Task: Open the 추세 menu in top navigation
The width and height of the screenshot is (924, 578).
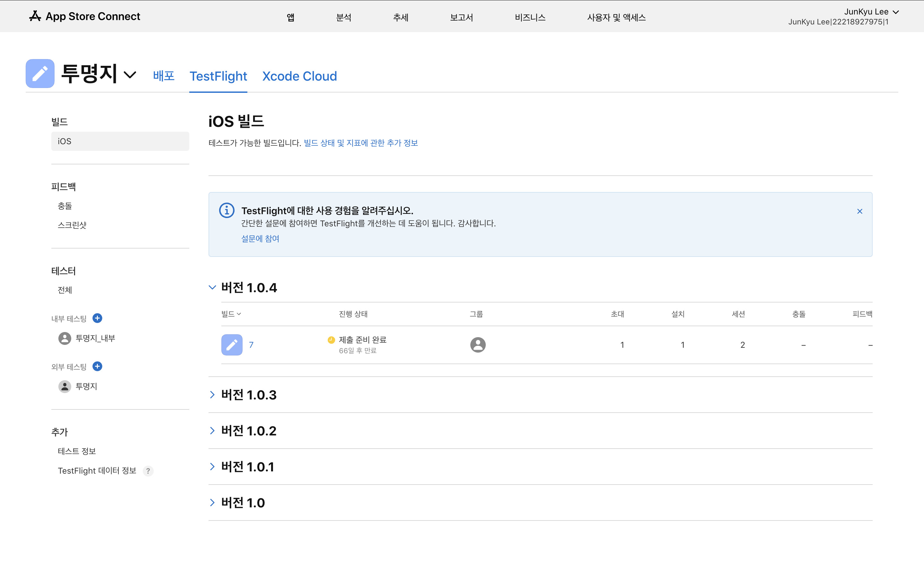Action: pyautogui.click(x=401, y=17)
